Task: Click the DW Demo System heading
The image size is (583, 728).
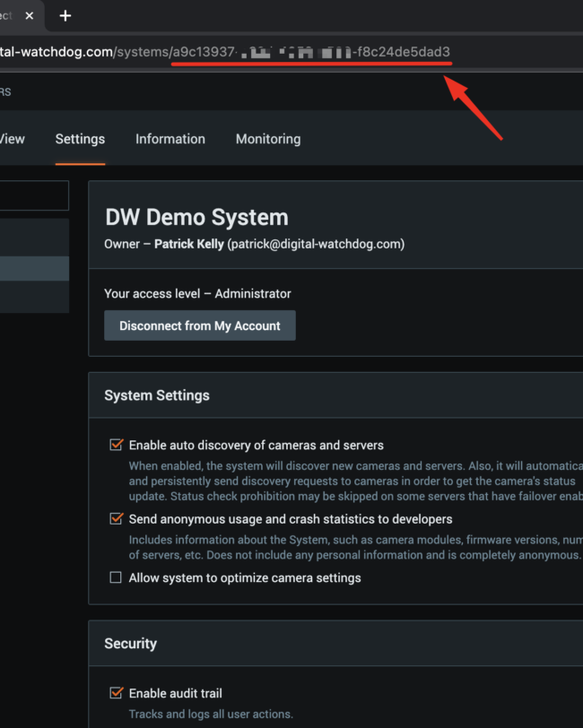Action: point(196,217)
